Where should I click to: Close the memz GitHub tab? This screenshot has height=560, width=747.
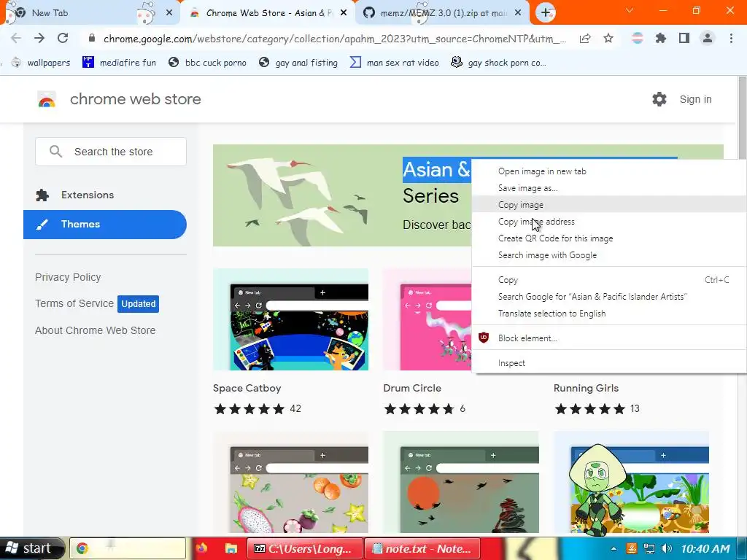coord(519,13)
